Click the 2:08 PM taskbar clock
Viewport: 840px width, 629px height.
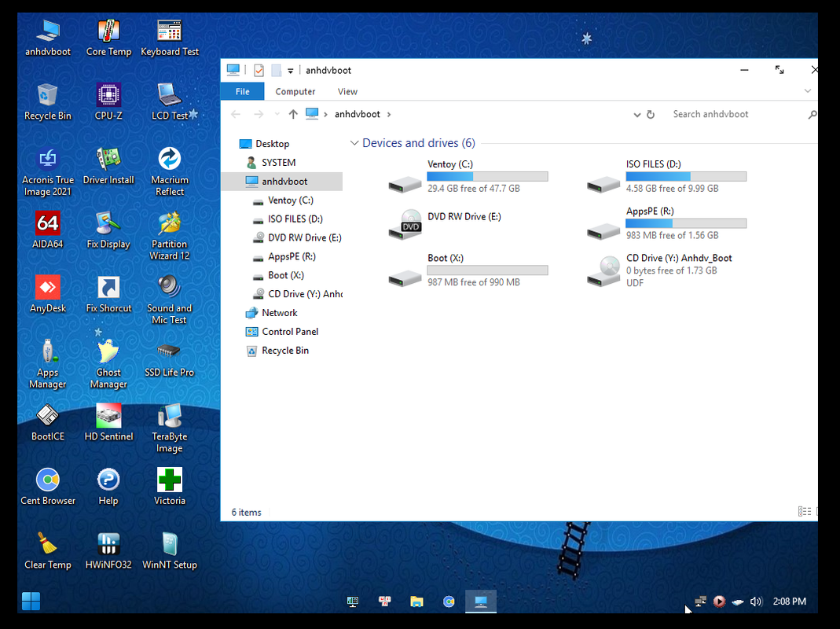pos(789,601)
